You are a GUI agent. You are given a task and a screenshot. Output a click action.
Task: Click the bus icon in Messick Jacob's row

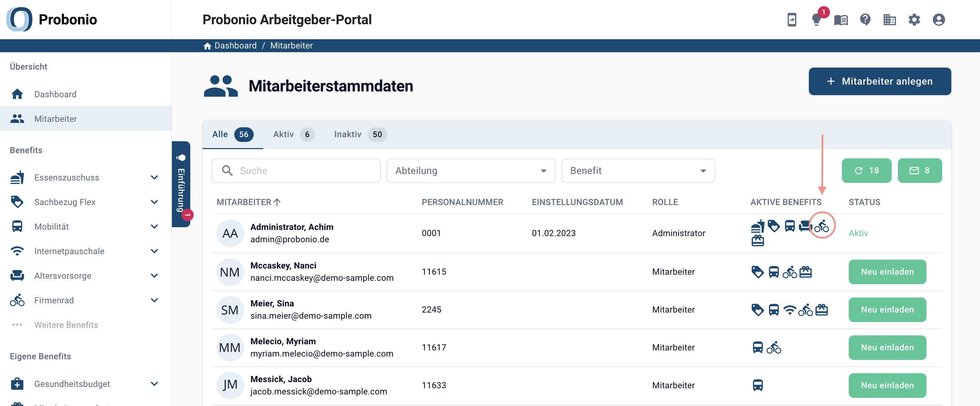(757, 385)
